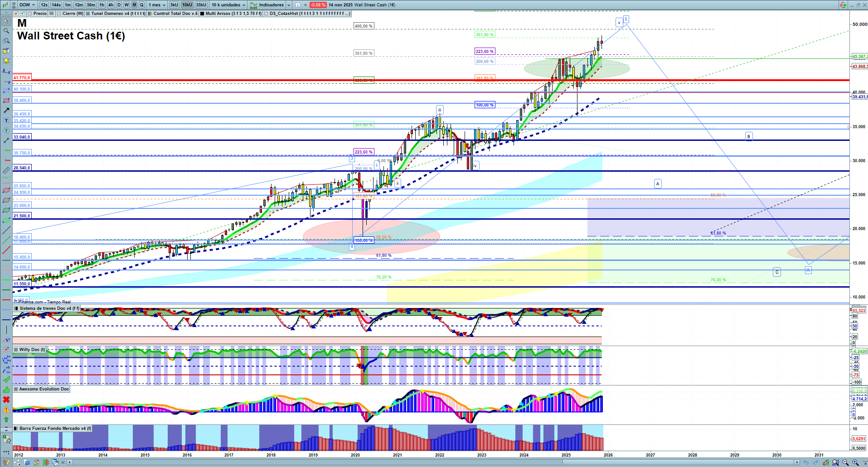Screen dimensions: 868x467
Task: Click the 35kU units button
Action: tap(201, 5)
